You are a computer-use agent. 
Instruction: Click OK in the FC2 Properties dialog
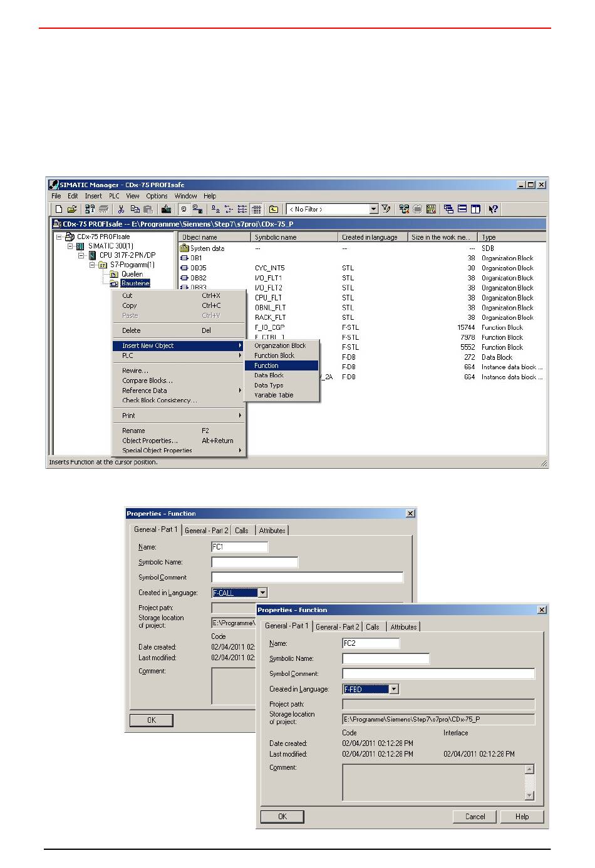(282, 817)
